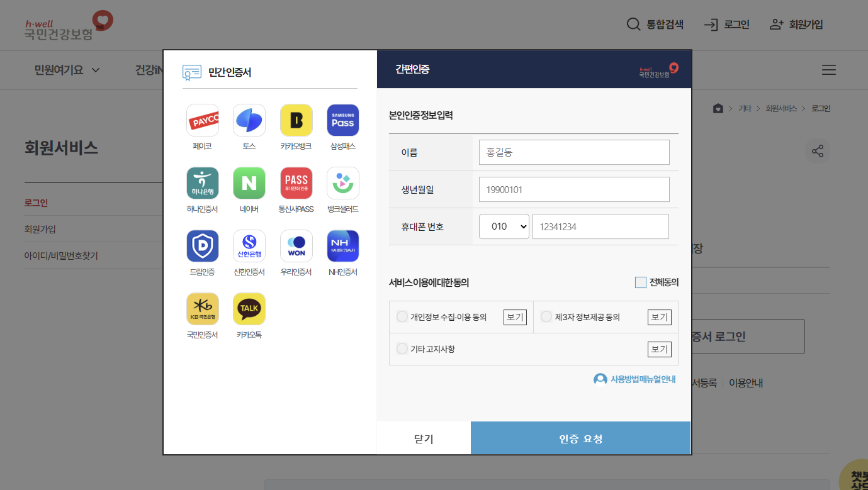Open the 010 phone prefix dropdown
Viewport: 868px width, 490px height.
pyautogui.click(x=504, y=226)
